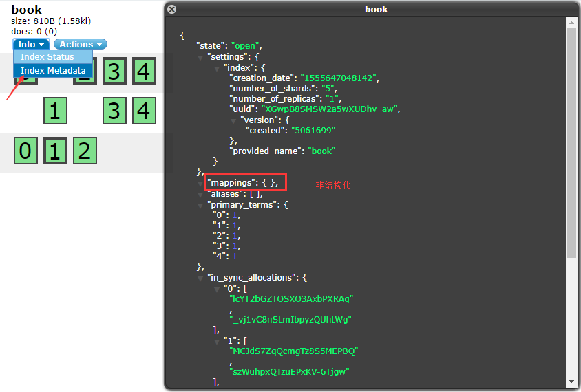Select shard 0 box in the bottom node row
The height and width of the screenshot is (392, 581).
point(25,151)
